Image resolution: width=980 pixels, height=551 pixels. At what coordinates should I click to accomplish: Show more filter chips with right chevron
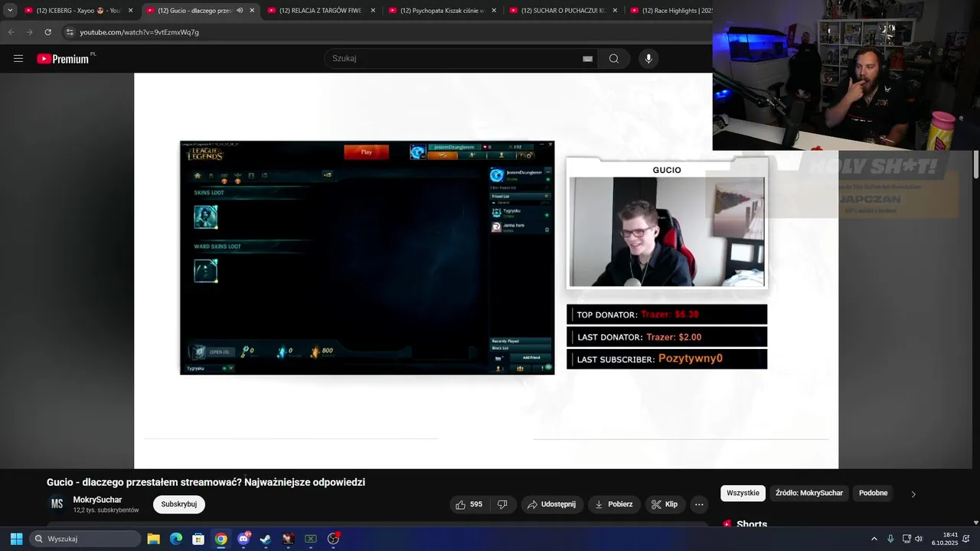coord(913,494)
